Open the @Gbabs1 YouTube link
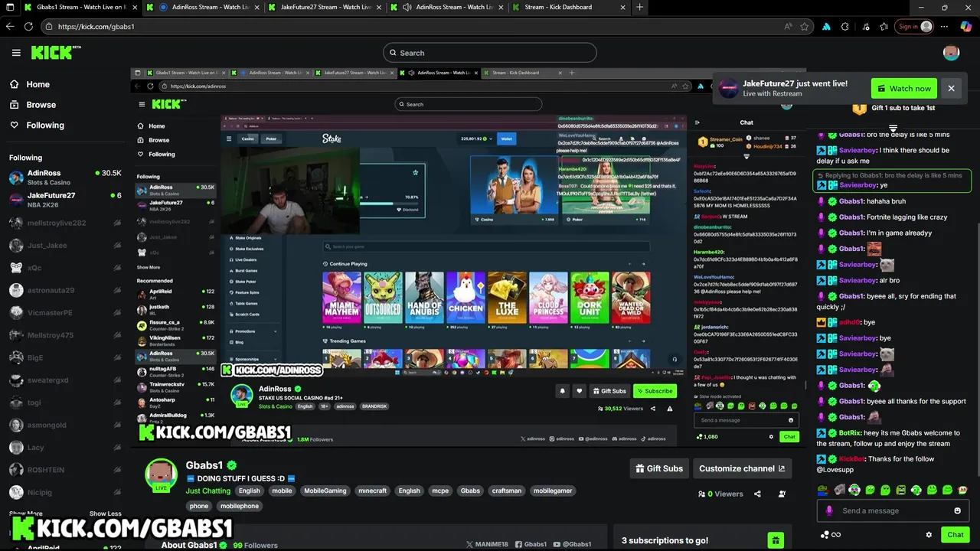This screenshot has height=551, width=980. coord(572,544)
